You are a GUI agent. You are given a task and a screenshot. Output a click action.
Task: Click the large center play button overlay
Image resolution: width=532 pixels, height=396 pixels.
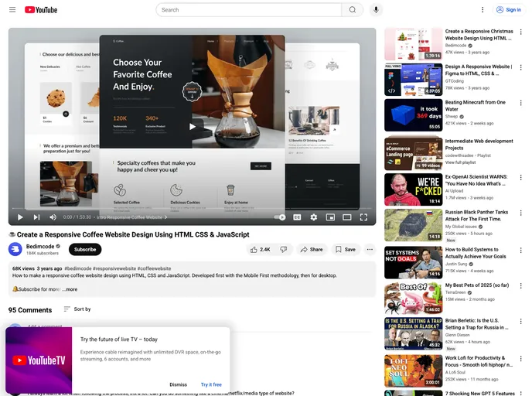[193, 127]
